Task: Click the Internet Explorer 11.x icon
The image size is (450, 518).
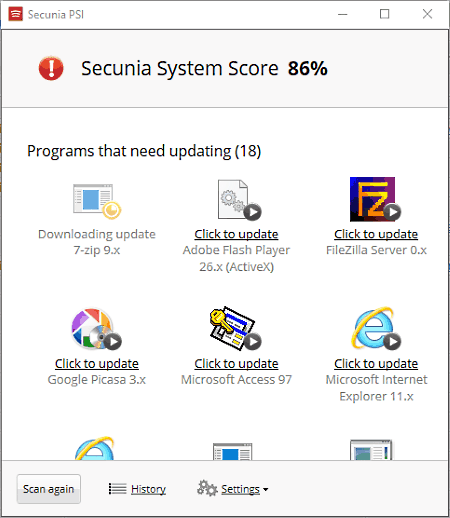Action: (x=376, y=328)
